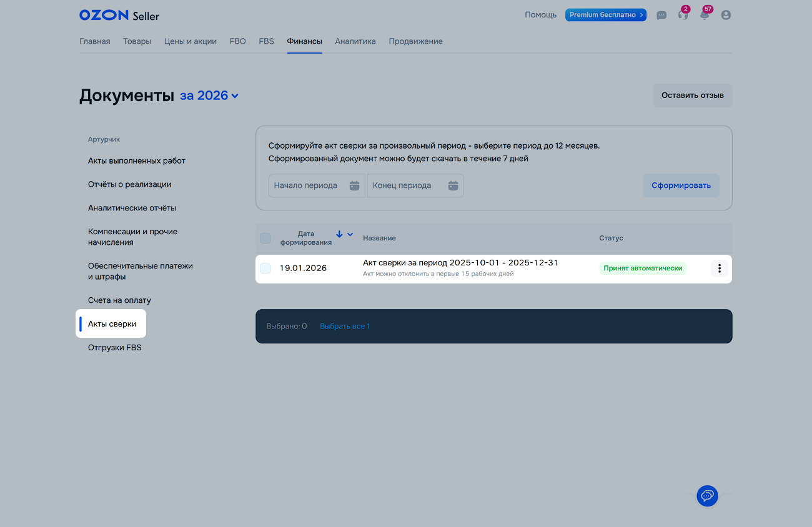Viewport: 812px width, 527px height.
Task: Click calendar icon in Начало периода field
Action: pos(354,185)
